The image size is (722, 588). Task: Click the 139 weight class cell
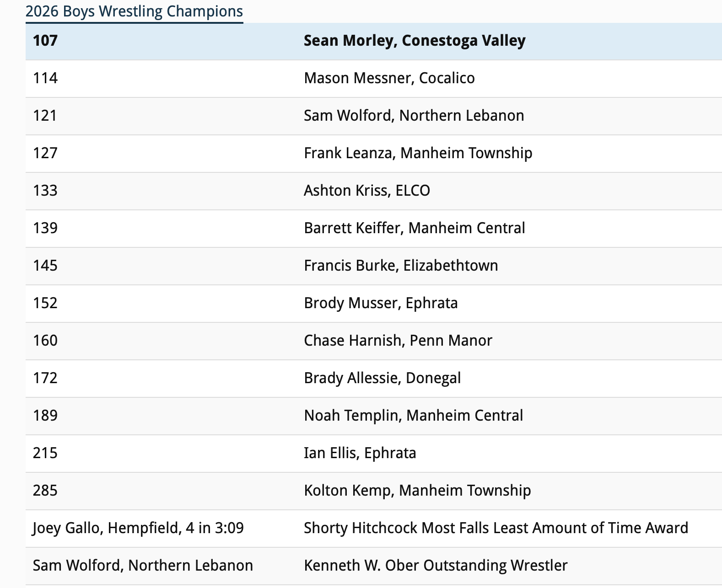point(45,228)
